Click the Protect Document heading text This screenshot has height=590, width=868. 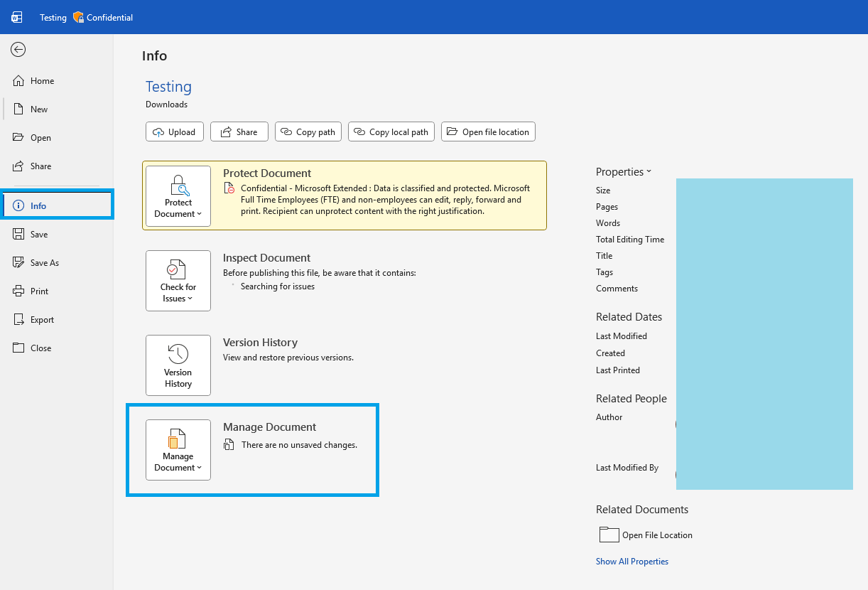(267, 173)
